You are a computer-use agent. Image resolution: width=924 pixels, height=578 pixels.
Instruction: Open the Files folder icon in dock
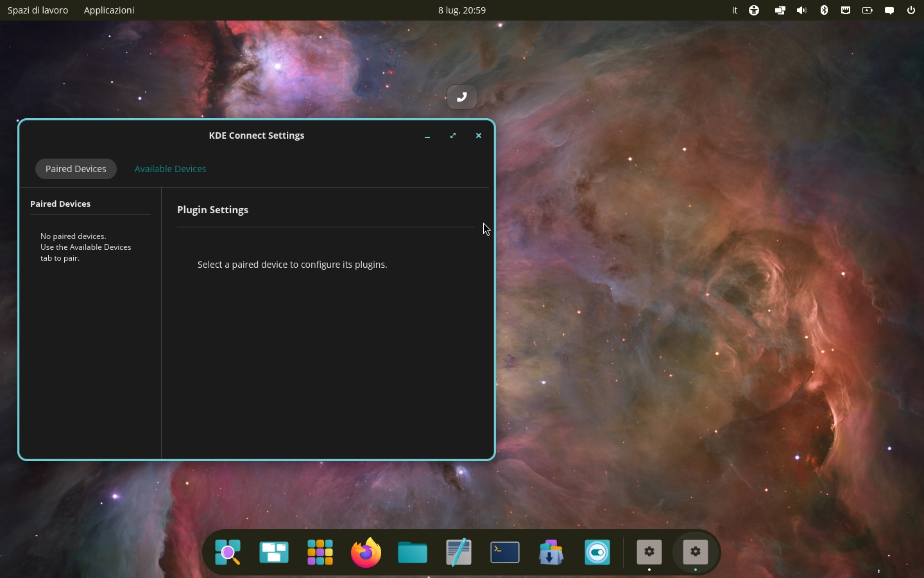click(x=413, y=552)
